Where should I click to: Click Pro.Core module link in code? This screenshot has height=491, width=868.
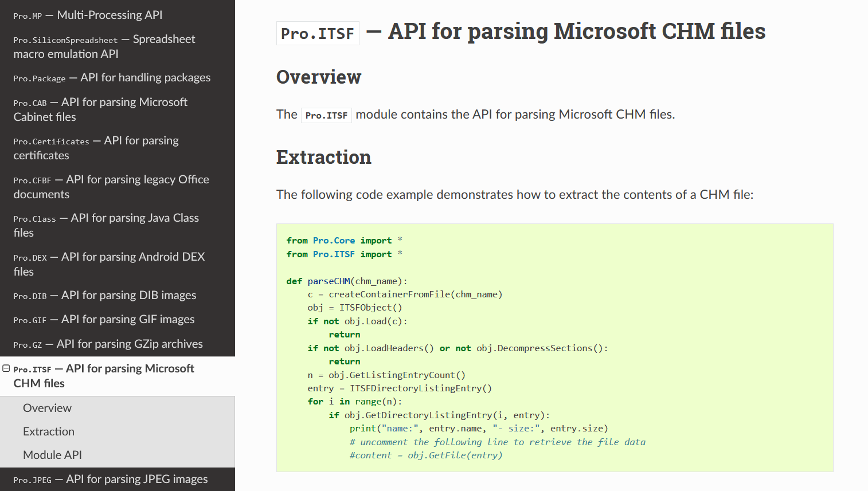pos(334,241)
